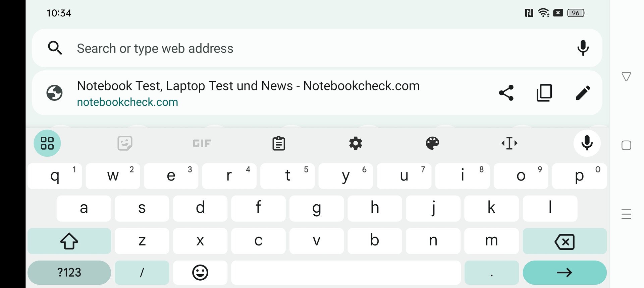The height and width of the screenshot is (288, 644).
Task: Open the text cursor editing tool
Action: [509, 143]
